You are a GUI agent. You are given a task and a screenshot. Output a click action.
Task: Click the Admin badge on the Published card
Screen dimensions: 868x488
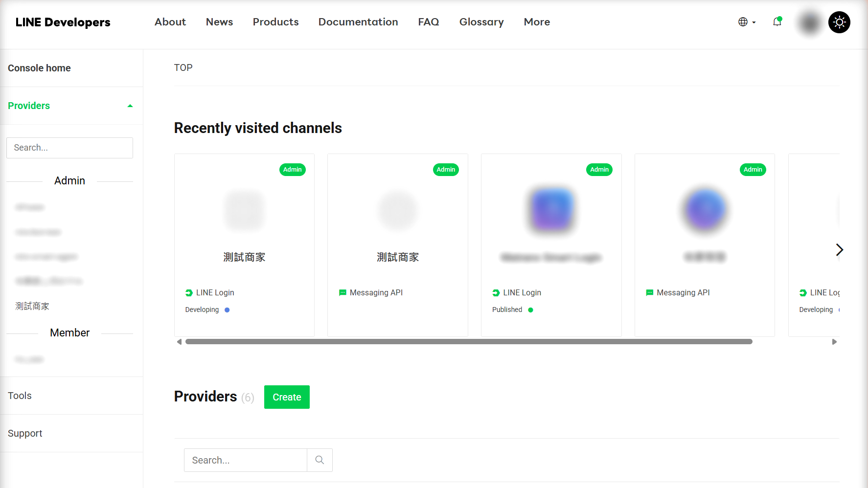(x=599, y=170)
